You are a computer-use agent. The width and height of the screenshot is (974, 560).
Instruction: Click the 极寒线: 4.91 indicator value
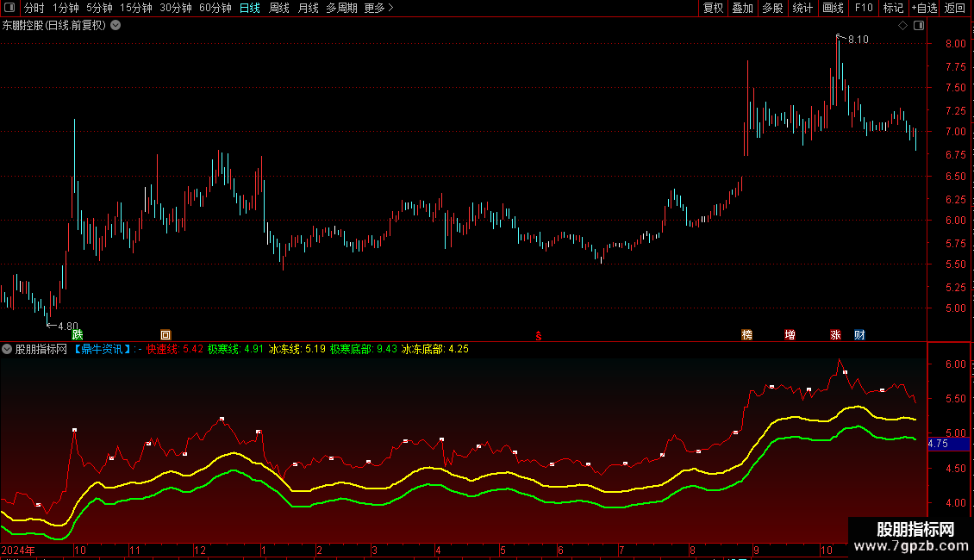pos(235,350)
